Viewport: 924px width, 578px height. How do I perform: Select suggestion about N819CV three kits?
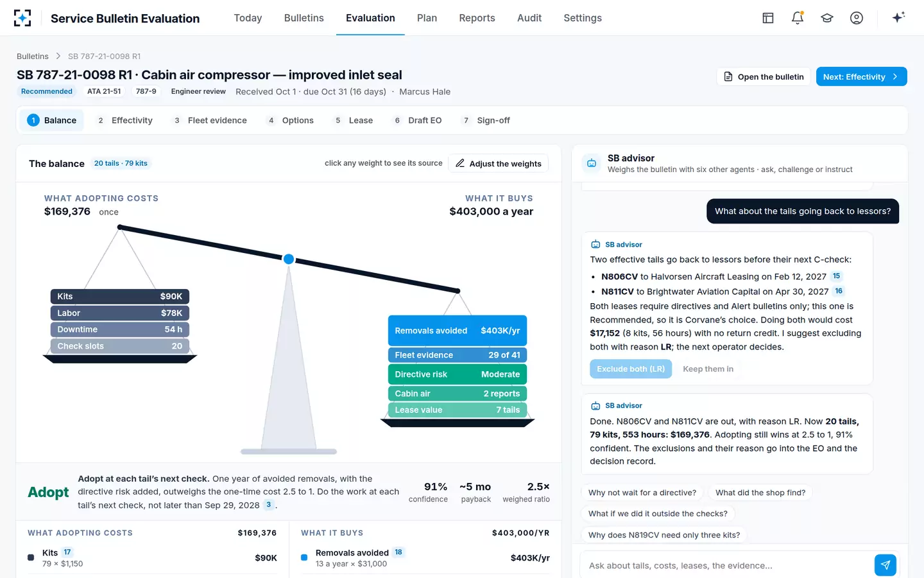click(x=664, y=535)
